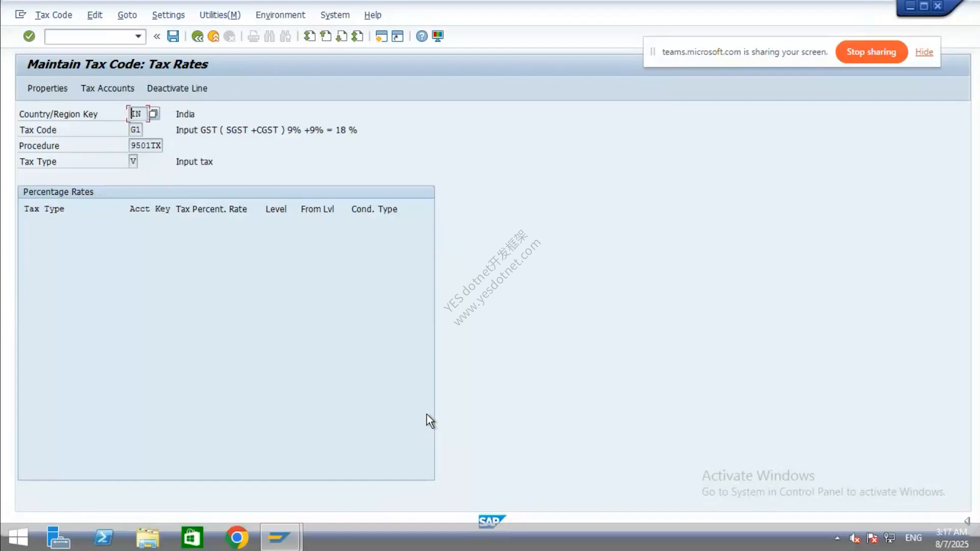
Task: Click the Deactivate Line button
Action: [x=177, y=88]
